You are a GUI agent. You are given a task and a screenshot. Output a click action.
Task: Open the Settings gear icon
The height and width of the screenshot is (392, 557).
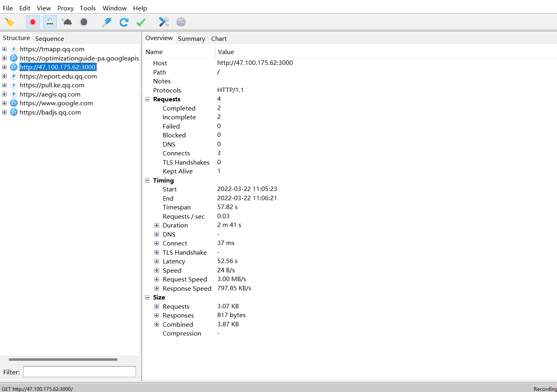coord(181,22)
